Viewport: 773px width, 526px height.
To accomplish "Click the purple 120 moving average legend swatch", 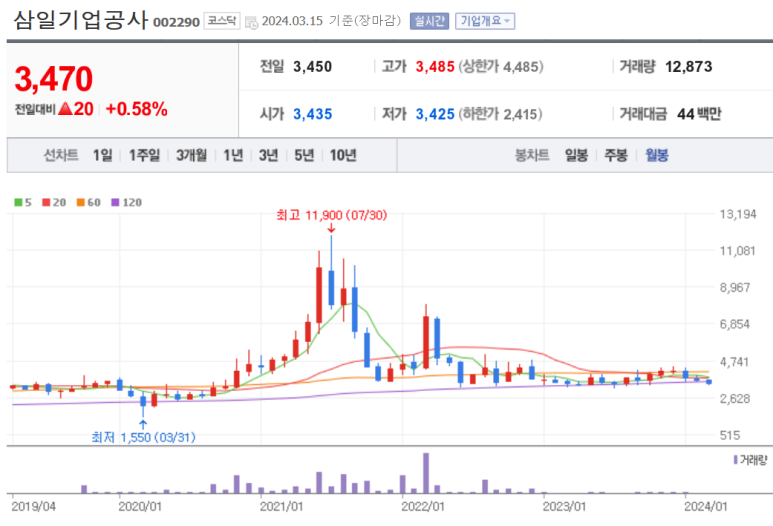I will (115, 203).
